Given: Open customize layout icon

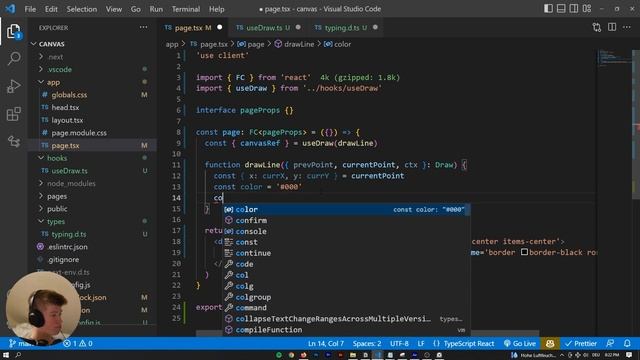Looking at the screenshot, I should click(x=587, y=9).
